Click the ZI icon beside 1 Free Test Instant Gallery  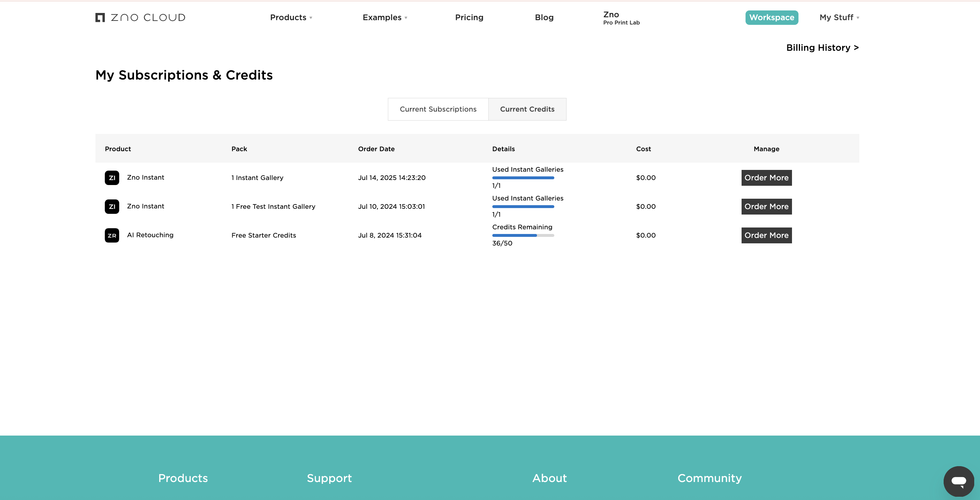coord(112,207)
